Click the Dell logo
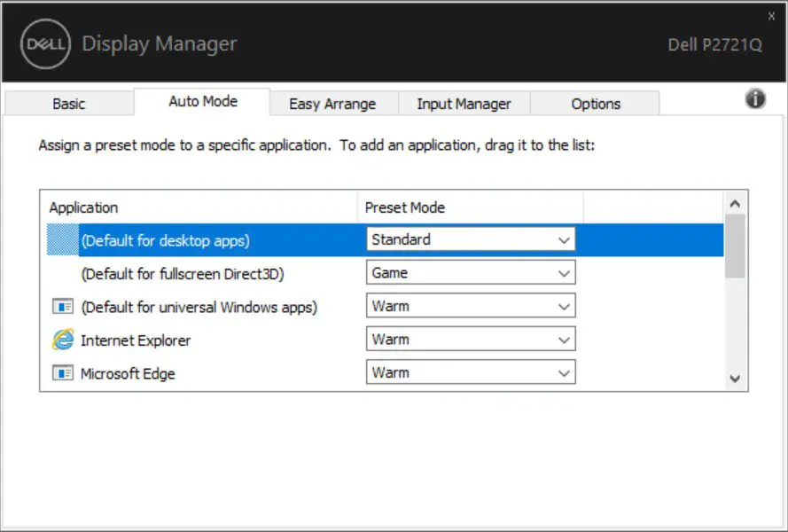The image size is (788, 532). (x=45, y=43)
